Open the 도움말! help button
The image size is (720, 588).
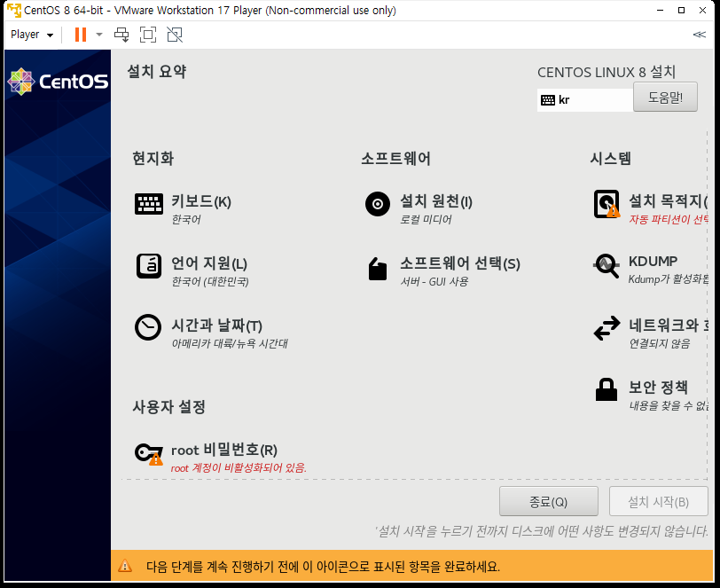665,97
